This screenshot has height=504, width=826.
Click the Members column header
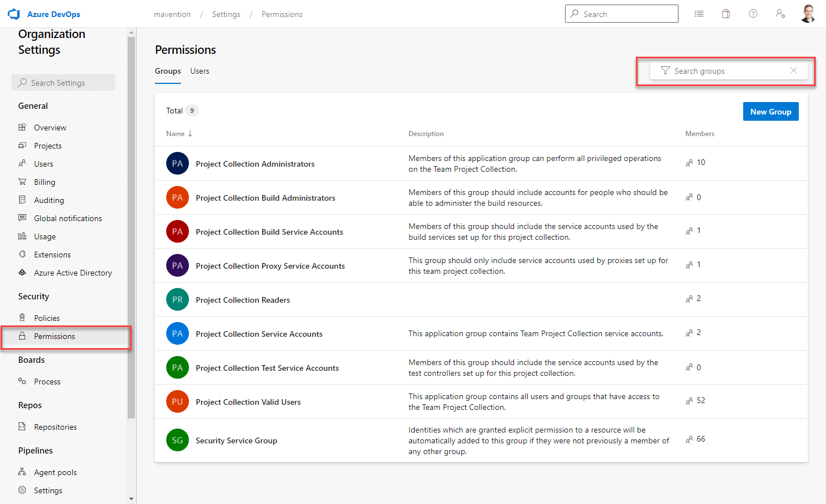click(699, 134)
